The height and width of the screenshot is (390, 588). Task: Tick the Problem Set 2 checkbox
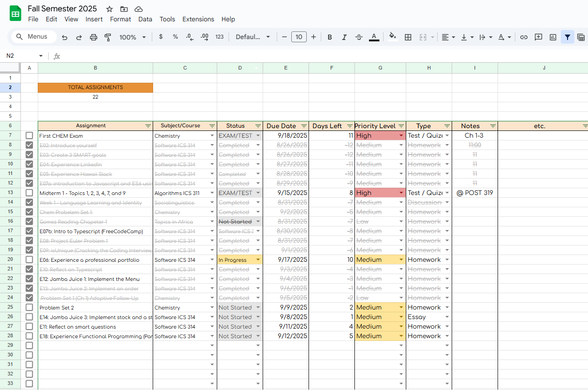30,308
